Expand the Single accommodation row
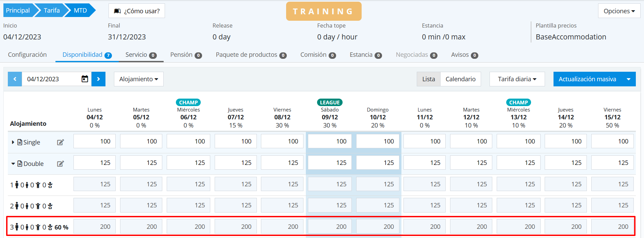 [x=13, y=142]
